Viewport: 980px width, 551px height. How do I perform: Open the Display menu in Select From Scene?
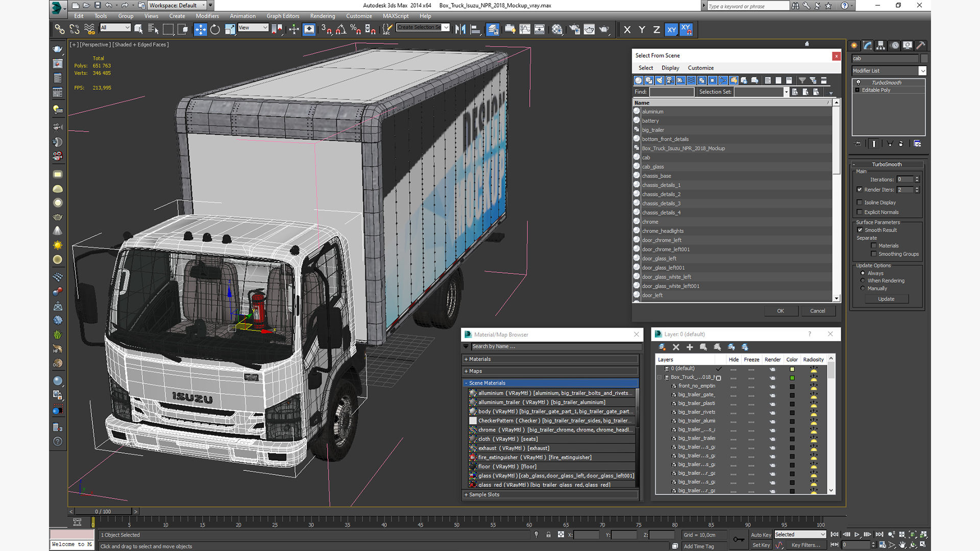click(670, 68)
